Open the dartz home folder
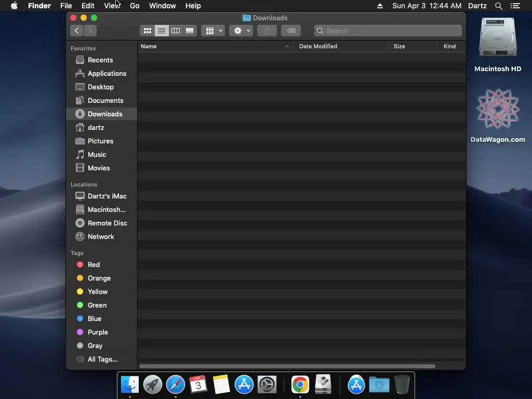Viewport: 532px width, 399px height. 101,128
